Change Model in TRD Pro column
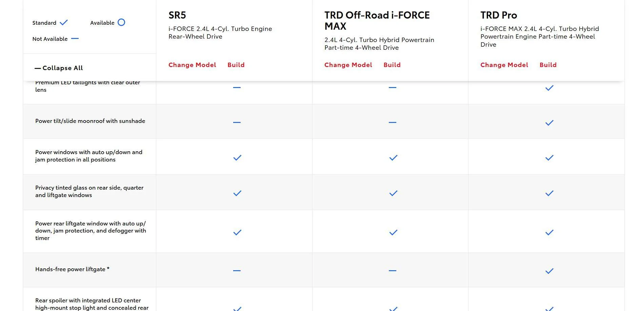 tap(504, 65)
